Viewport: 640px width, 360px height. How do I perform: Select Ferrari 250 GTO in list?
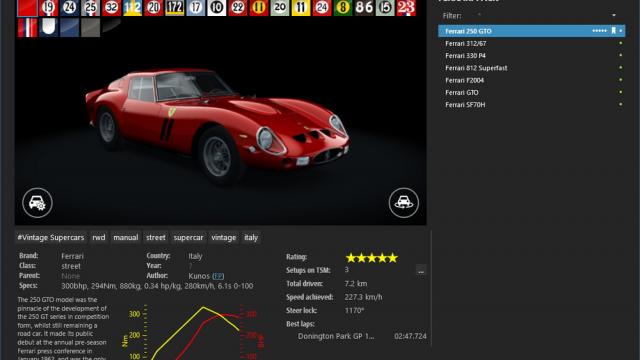click(x=531, y=31)
